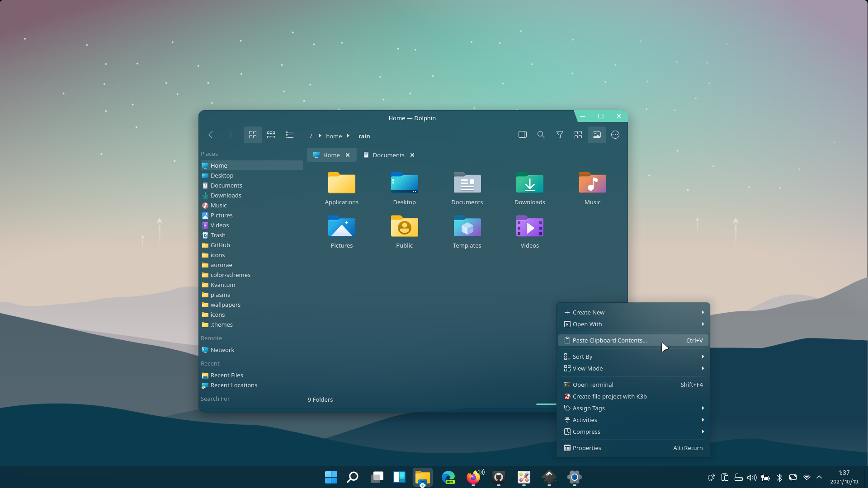Open .themes in the Places panel
Image resolution: width=868 pixels, height=488 pixels.
tap(252, 325)
